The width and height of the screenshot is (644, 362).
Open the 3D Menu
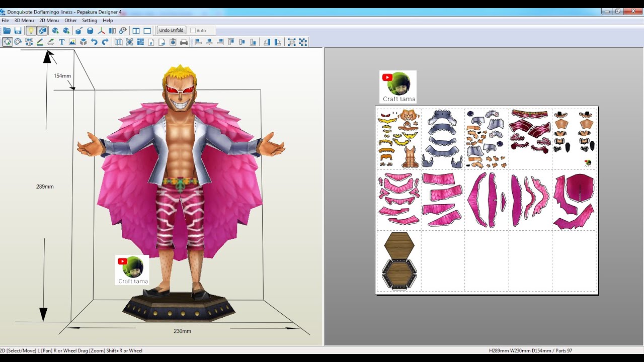pyautogui.click(x=24, y=21)
